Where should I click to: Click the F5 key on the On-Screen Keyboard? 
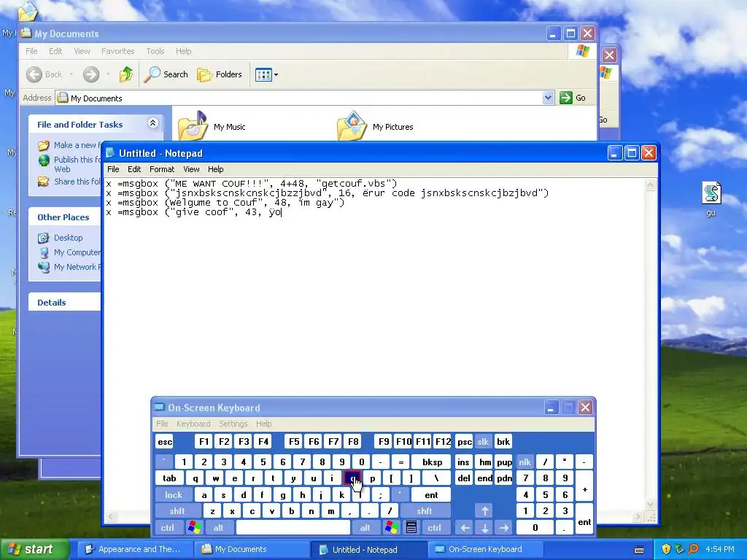[294, 442]
